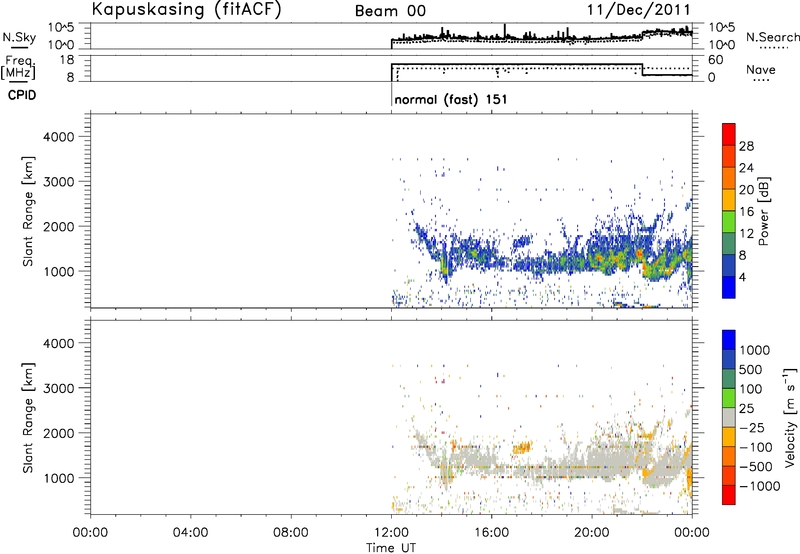This screenshot has height=554, width=800.
Task: Click the red top segment of power colorbar
Action: click(729, 134)
